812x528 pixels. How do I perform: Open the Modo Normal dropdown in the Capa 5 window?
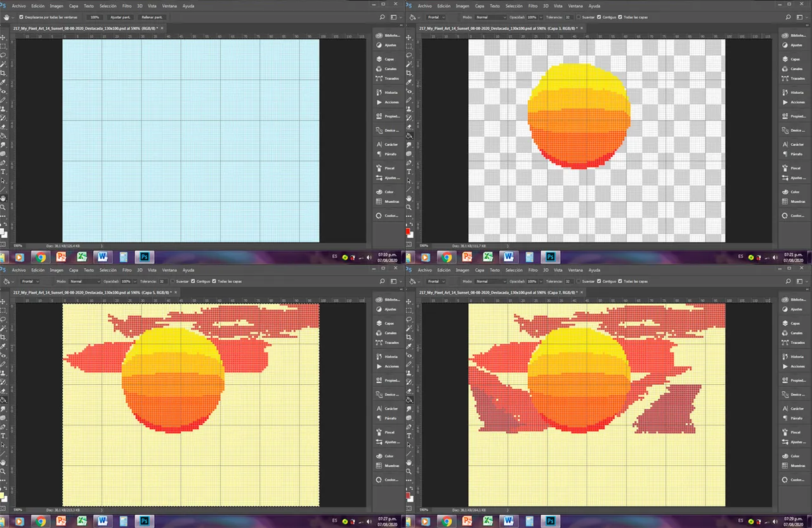(86, 281)
